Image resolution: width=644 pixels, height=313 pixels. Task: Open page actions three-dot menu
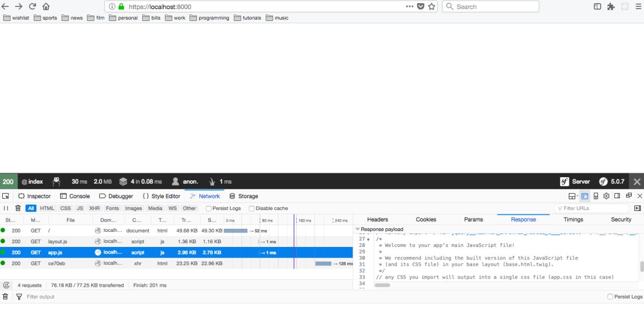click(x=409, y=6)
